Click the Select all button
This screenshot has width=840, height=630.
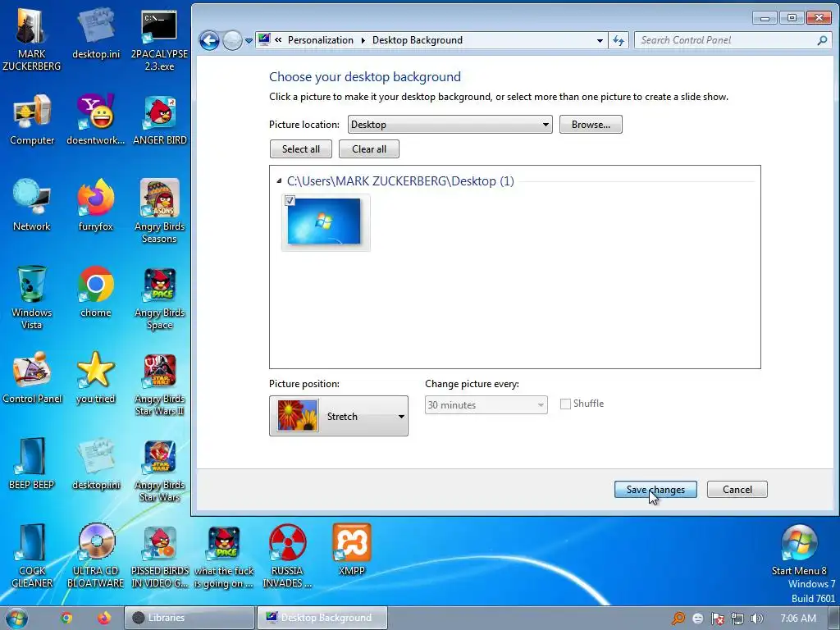[301, 149]
